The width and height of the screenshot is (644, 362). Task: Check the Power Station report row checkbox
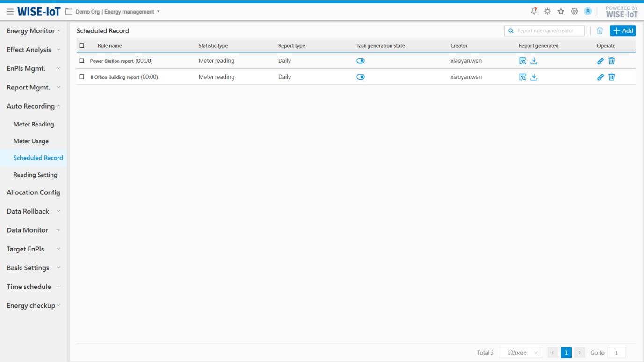pyautogui.click(x=82, y=61)
